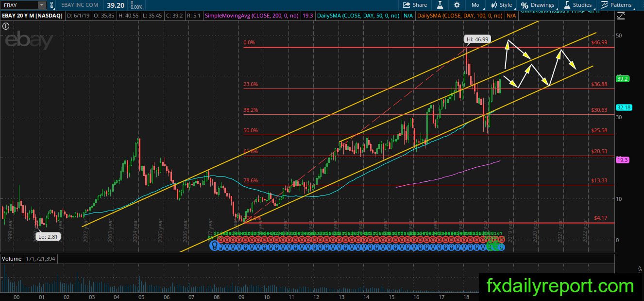Select DailySMA (CLOSE, DAY, 50, 0, no) label
The width and height of the screenshot is (644, 301).
[358, 16]
